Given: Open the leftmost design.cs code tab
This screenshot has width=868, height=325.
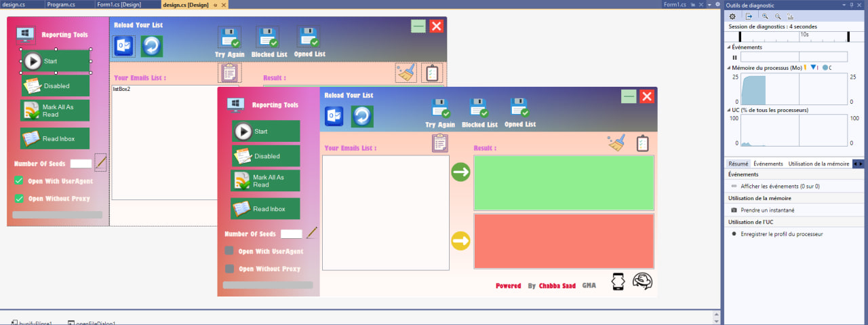Looking at the screenshot, I should 14,4.
